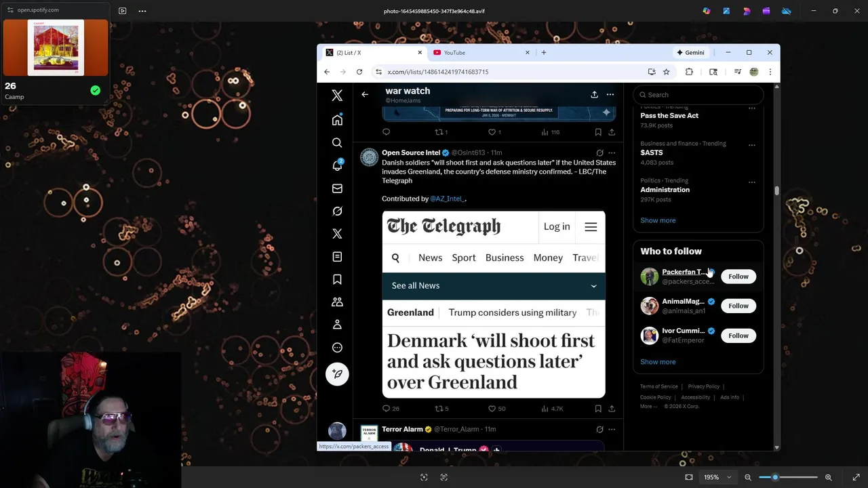Open Chrome three-dot menu

[770, 72]
